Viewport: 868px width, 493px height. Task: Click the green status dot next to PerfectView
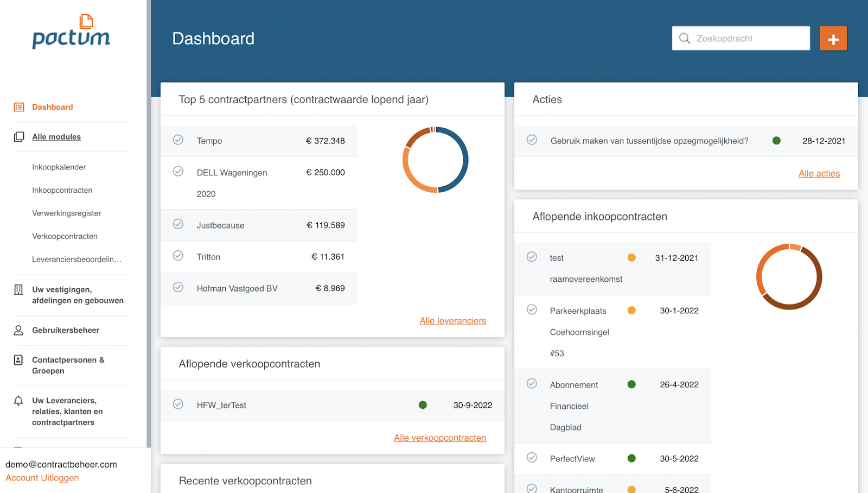pos(631,458)
